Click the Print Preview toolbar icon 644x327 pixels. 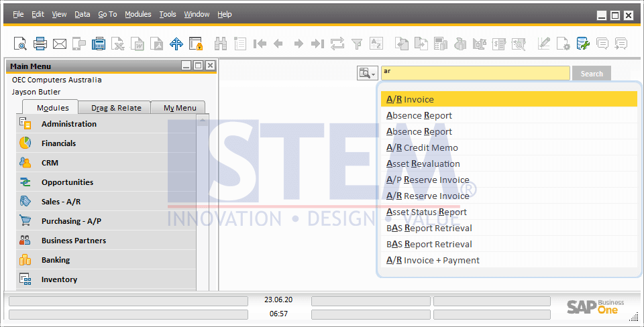pyautogui.click(x=20, y=44)
